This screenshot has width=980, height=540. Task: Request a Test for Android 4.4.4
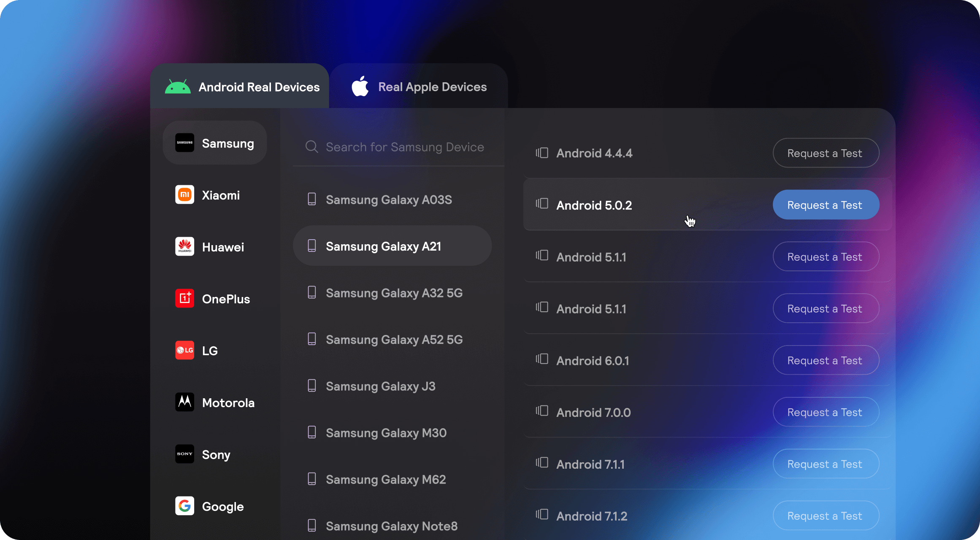(826, 153)
